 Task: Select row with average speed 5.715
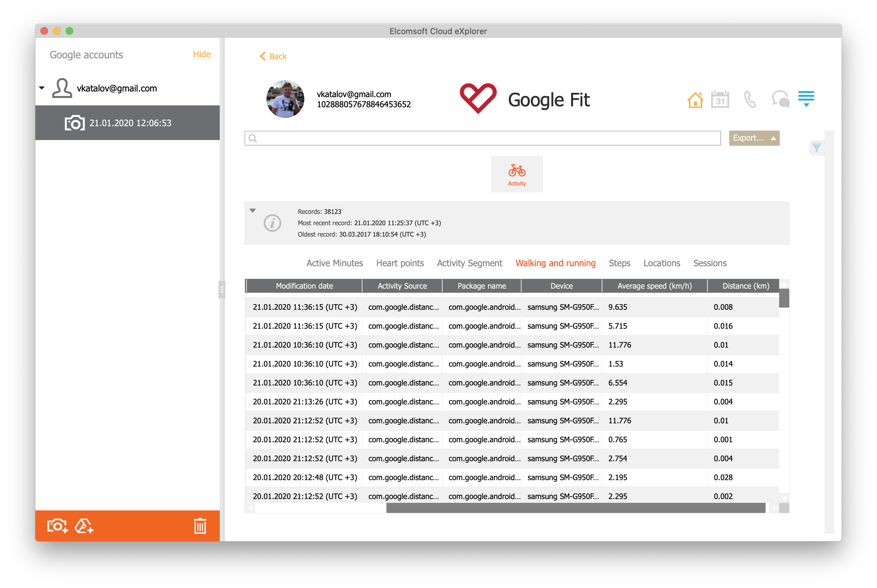pos(512,326)
